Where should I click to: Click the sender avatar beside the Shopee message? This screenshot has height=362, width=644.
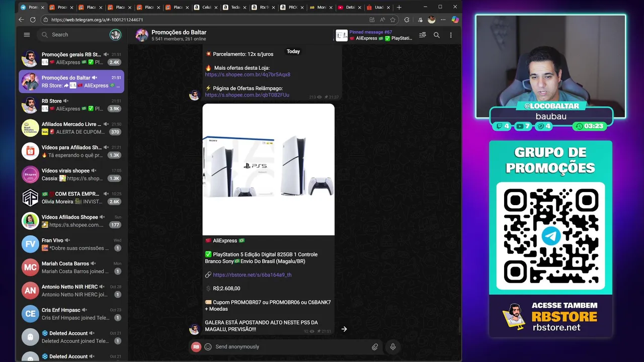194,95
